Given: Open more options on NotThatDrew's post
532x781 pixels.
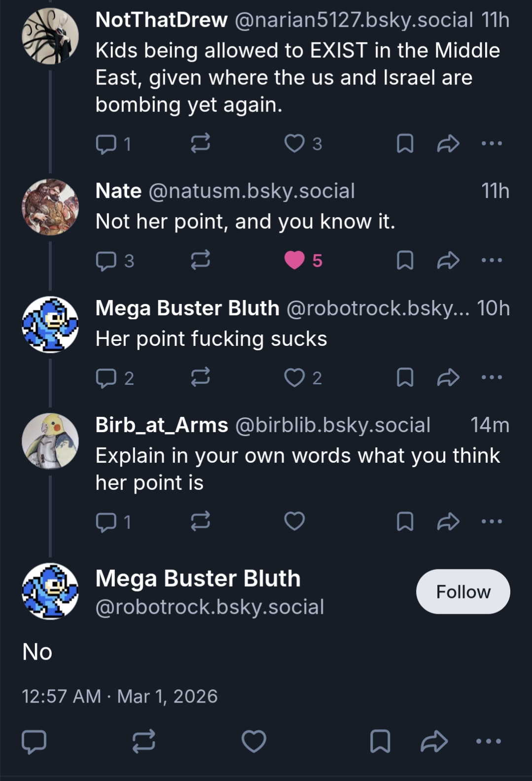Looking at the screenshot, I should pos(492,144).
